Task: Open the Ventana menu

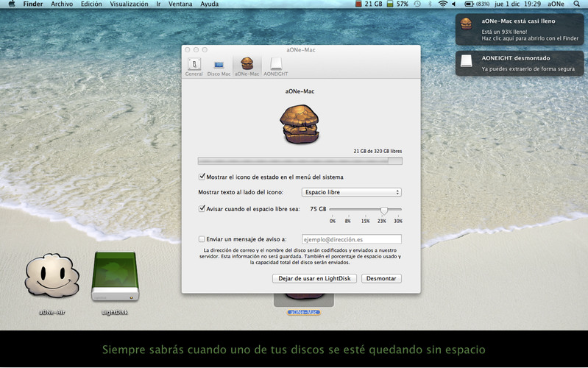Action: tap(180, 4)
